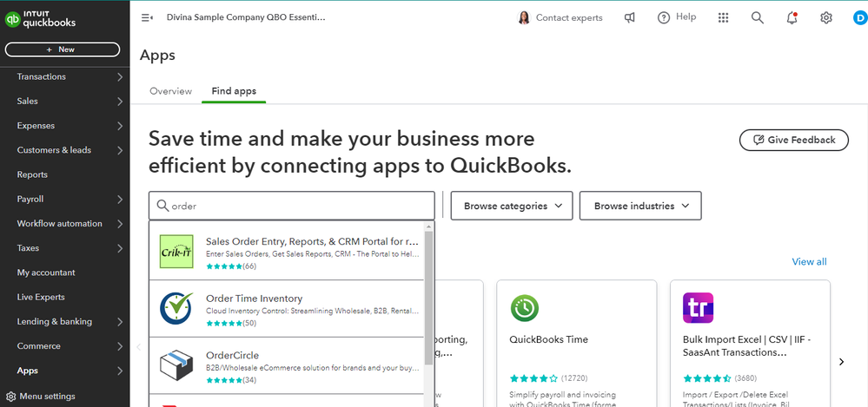Click the Menu settings gear icon
Viewport: 868px width, 407px height.
[x=10, y=396]
